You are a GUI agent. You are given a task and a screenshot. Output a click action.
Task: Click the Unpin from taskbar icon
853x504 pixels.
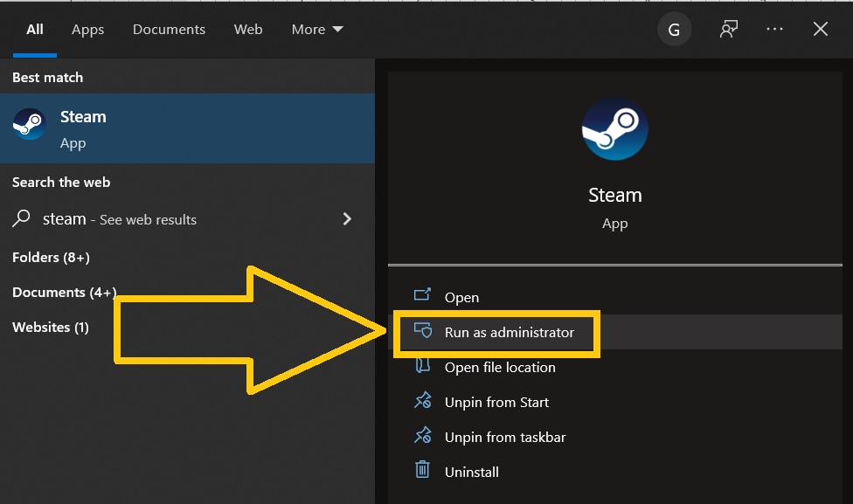421,437
